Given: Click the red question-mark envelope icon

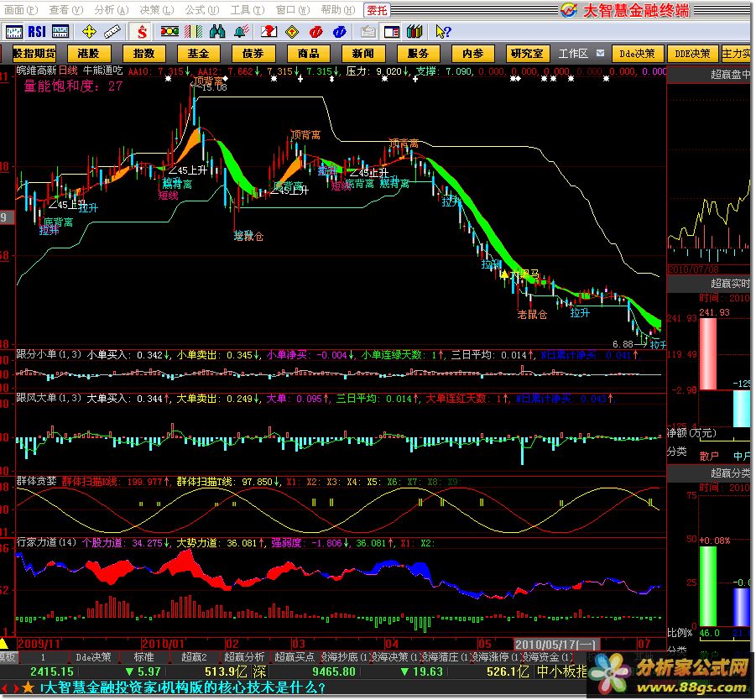Looking at the screenshot, I should (269, 32).
